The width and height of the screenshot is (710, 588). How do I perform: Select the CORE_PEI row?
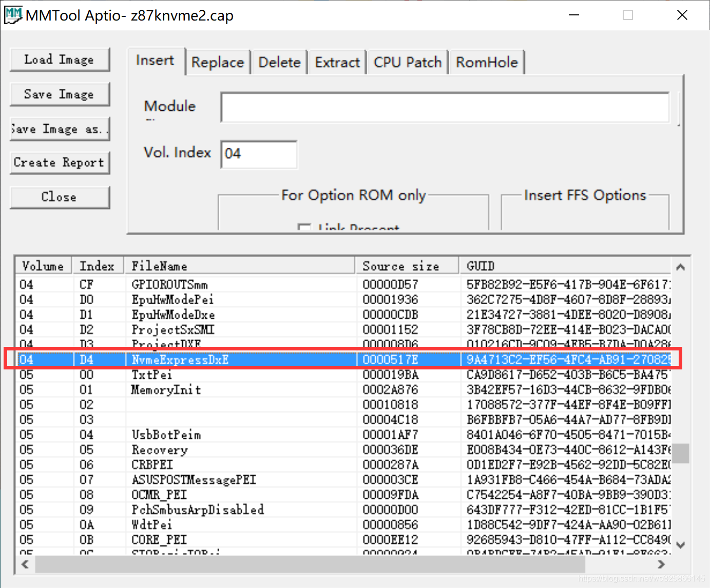[343, 540]
